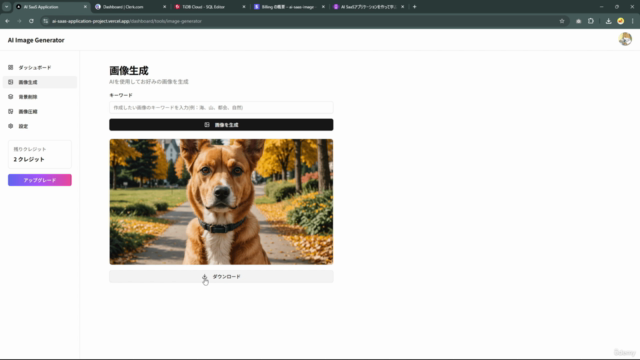Open the user avatar menu
This screenshot has width=640, height=360.
(625, 39)
